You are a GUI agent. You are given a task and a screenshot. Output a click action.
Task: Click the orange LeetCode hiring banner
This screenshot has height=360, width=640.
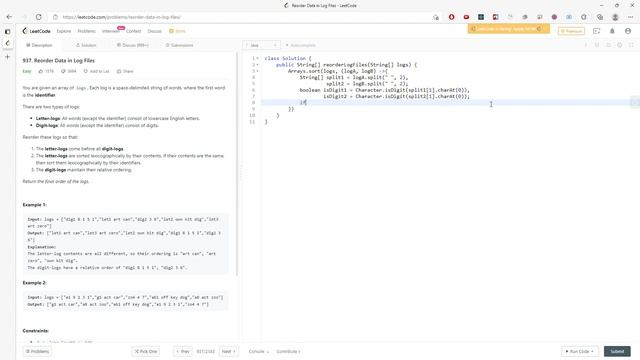coord(509,29)
